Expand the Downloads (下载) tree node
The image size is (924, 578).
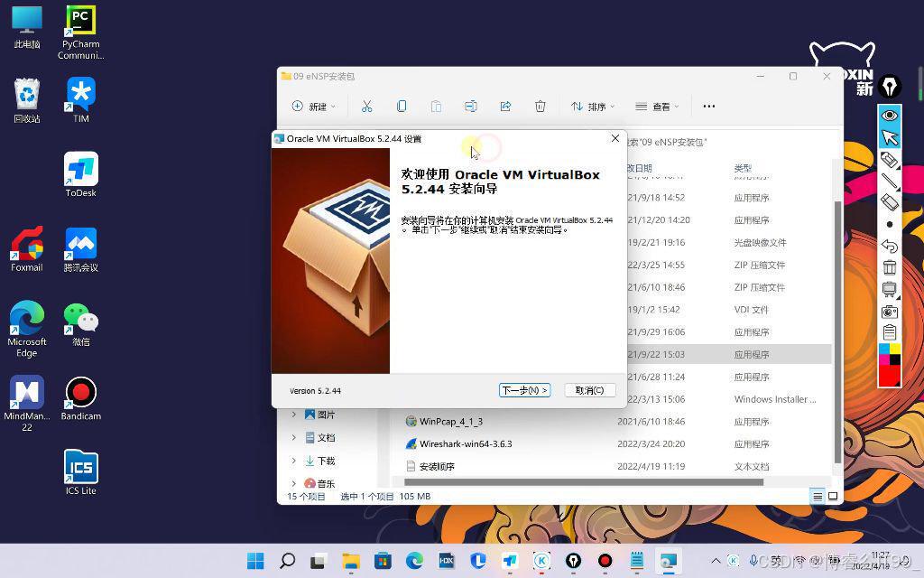click(293, 461)
